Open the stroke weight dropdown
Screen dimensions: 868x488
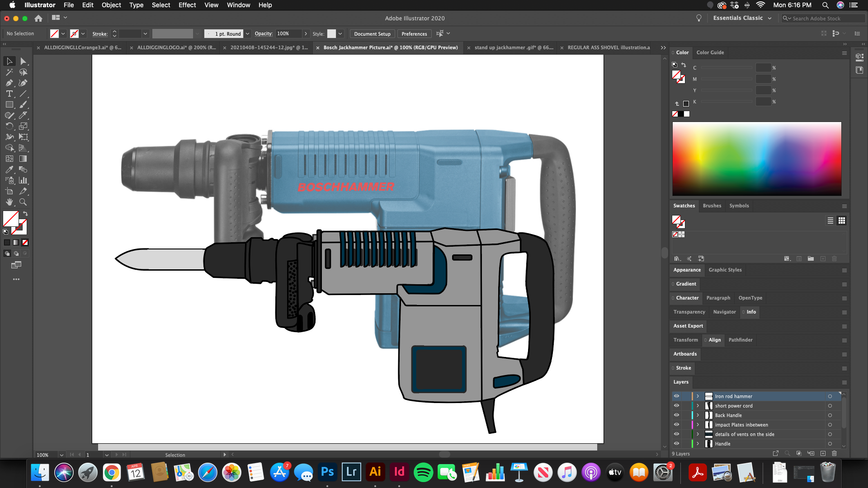(145, 34)
